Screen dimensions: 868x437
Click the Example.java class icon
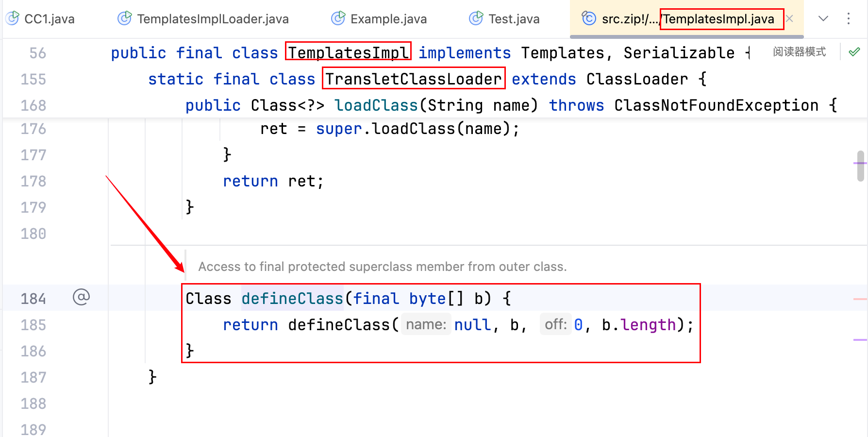pyautogui.click(x=338, y=18)
